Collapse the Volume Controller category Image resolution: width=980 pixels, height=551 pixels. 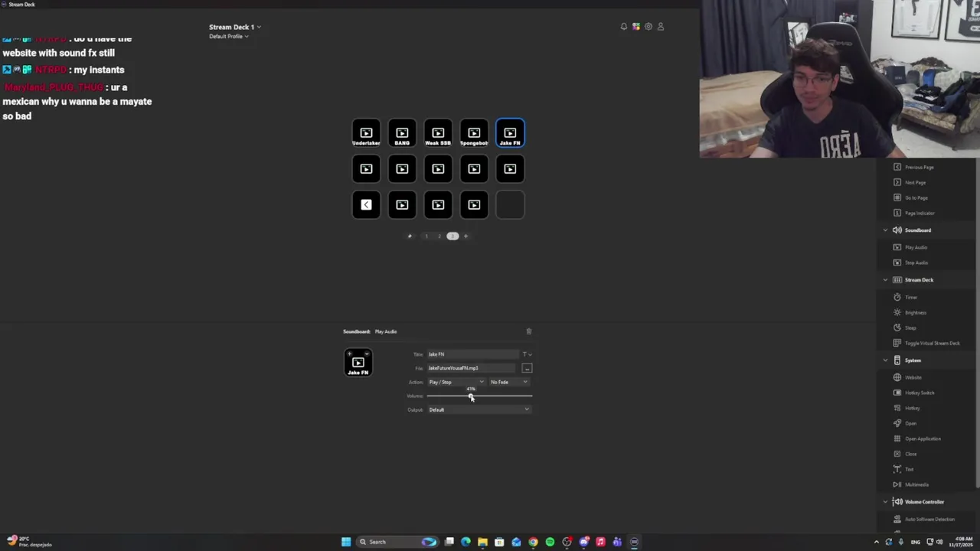point(886,502)
